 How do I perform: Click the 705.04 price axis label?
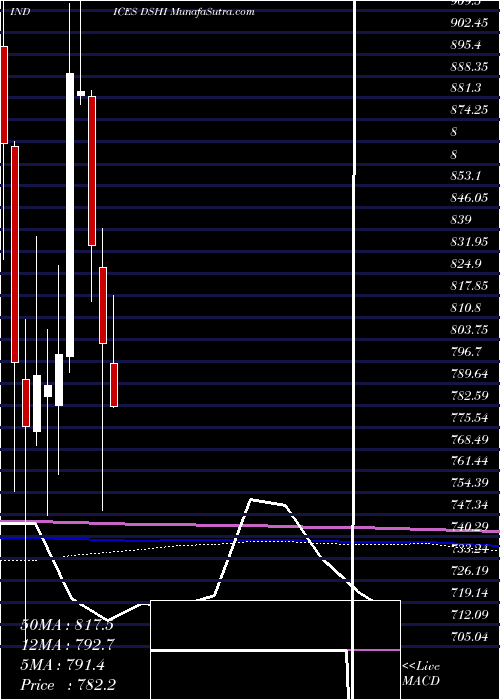click(469, 637)
